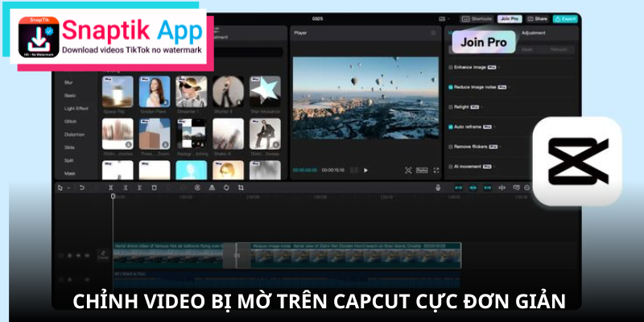Click the split-at-center icon in right toolbar
This screenshot has width=644, height=322.
pyautogui.click(x=502, y=188)
